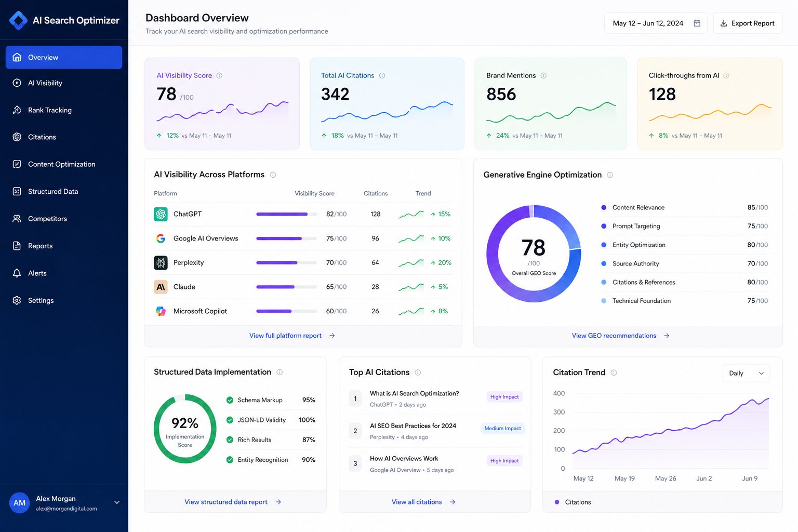The image size is (798, 532).
Task: Open the Overview menu item
Action: (x=64, y=57)
